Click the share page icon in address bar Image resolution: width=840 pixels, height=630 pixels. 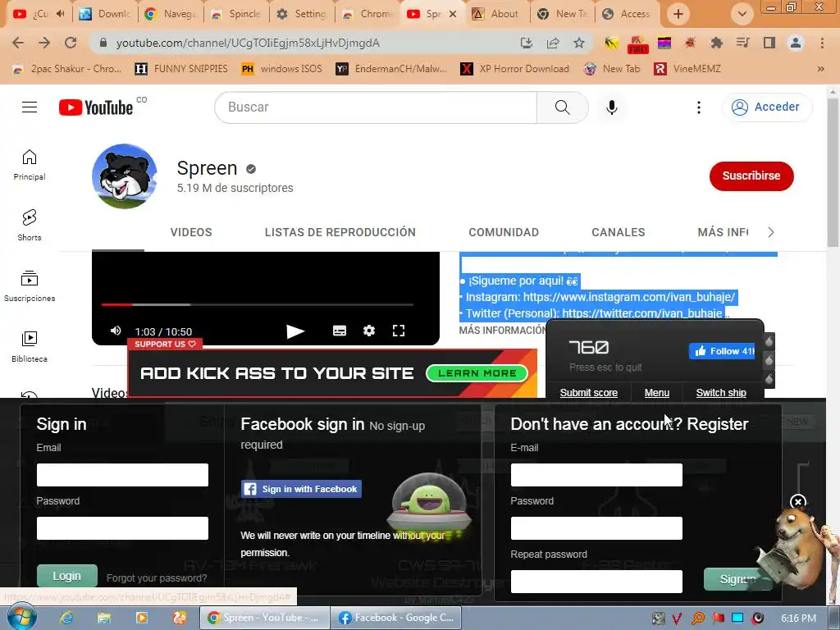tap(552, 43)
